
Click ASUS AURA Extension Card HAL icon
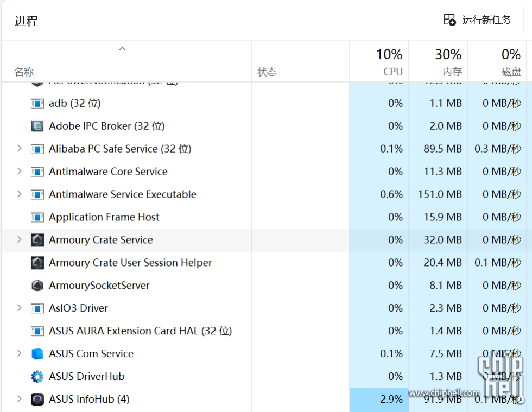click(x=37, y=331)
